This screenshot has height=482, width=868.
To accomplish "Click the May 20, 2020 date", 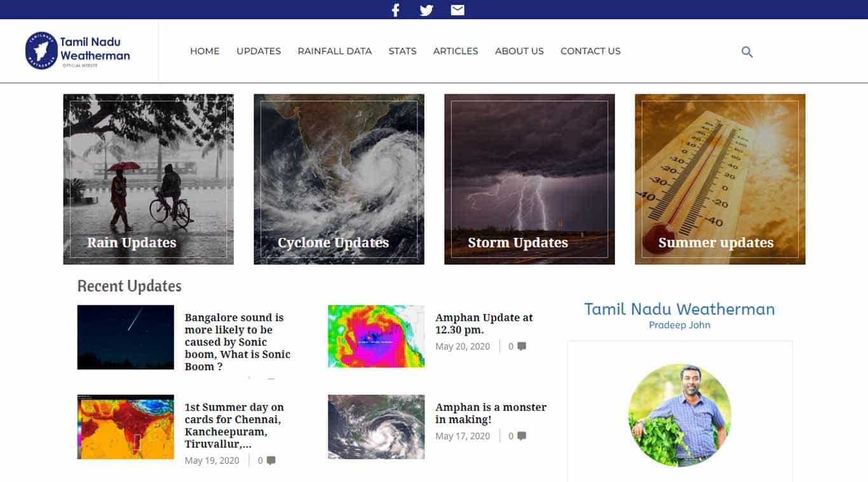I will point(463,347).
